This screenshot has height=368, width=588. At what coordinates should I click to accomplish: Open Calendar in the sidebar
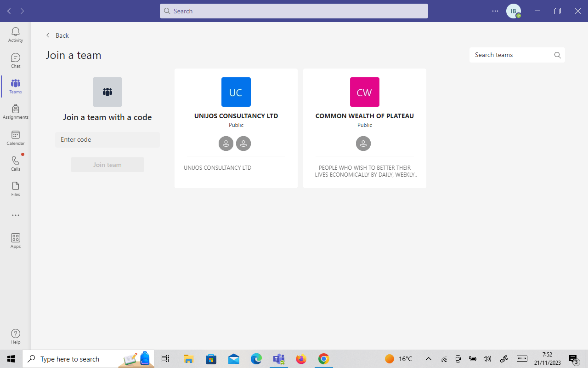click(x=16, y=138)
